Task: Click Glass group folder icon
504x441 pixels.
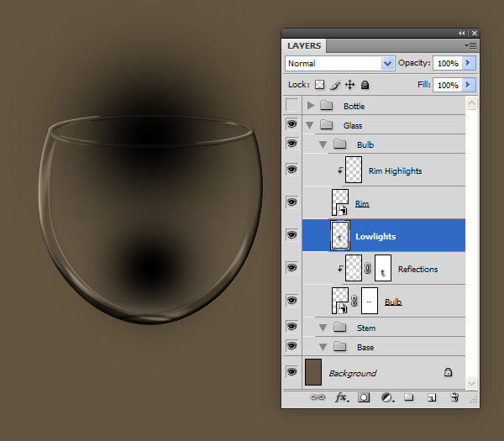Action: pyautogui.click(x=326, y=124)
